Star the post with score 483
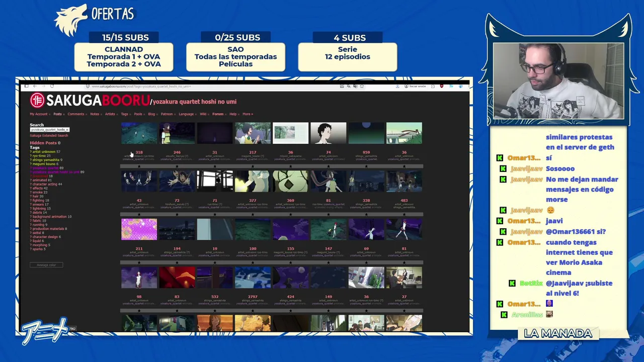Image resolution: width=644 pixels, height=362 pixels. (x=404, y=214)
